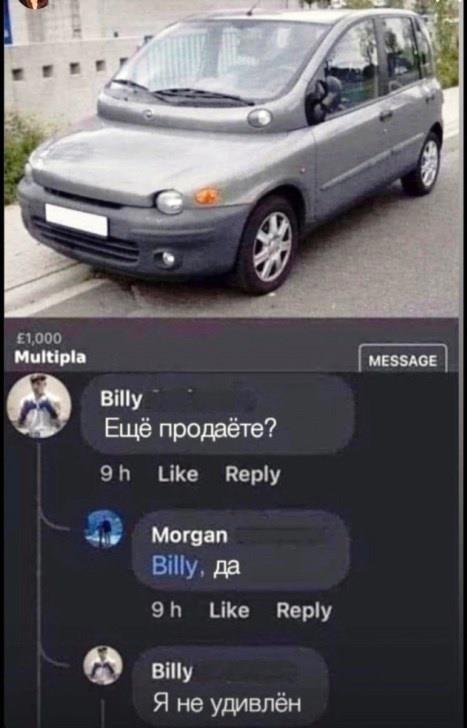Like Morgan's reply "да"
Screen dimensions: 467x728
[x=229, y=610]
